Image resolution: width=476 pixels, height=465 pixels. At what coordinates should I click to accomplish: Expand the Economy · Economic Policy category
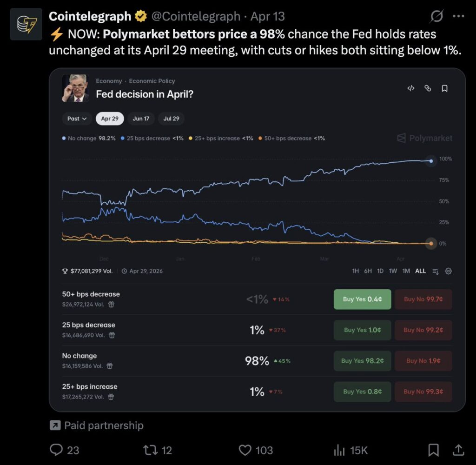(x=135, y=81)
